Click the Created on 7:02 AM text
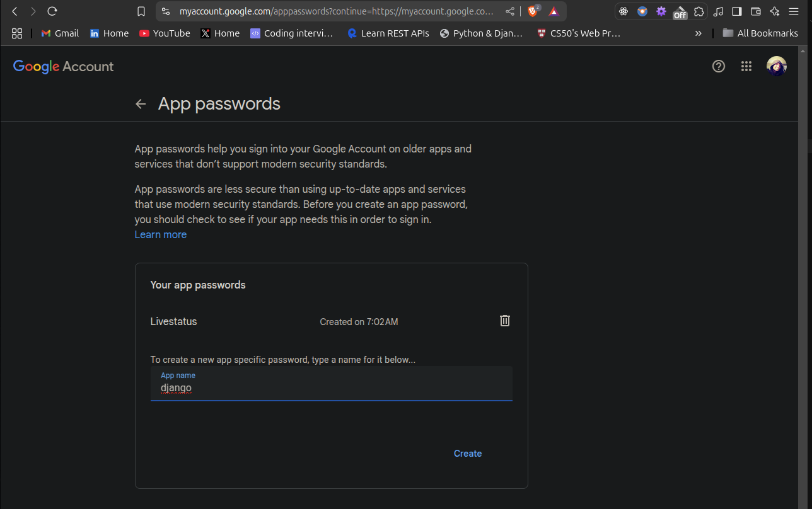The width and height of the screenshot is (812, 509). point(359,322)
